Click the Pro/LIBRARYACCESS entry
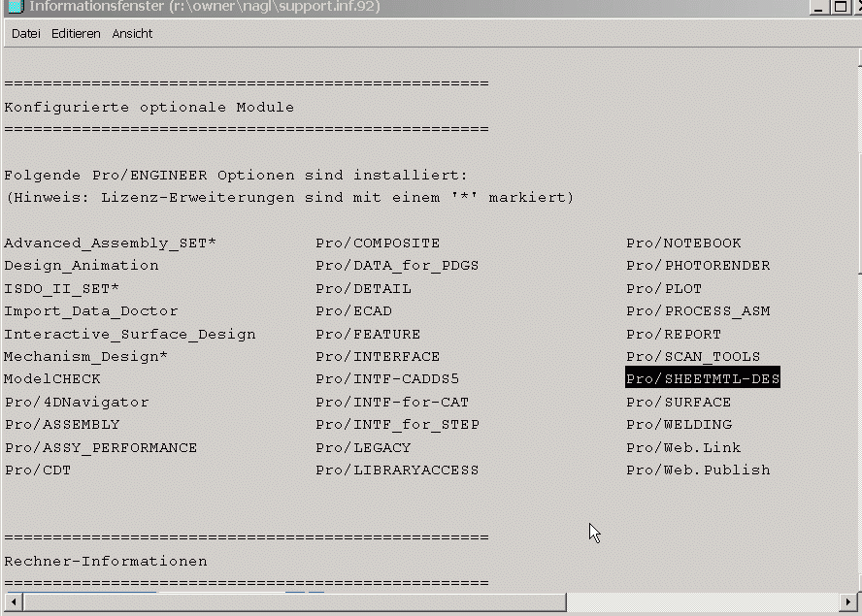The width and height of the screenshot is (862, 616). coord(397,470)
